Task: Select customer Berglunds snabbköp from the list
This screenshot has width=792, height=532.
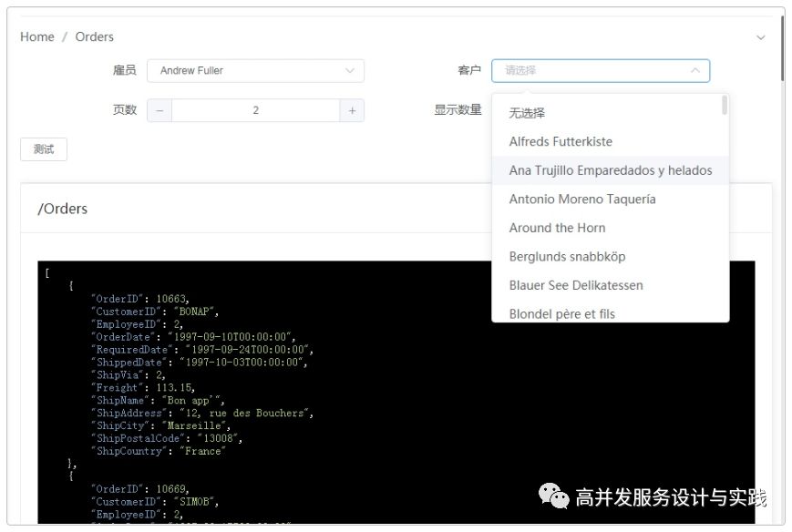Action: [x=568, y=256]
